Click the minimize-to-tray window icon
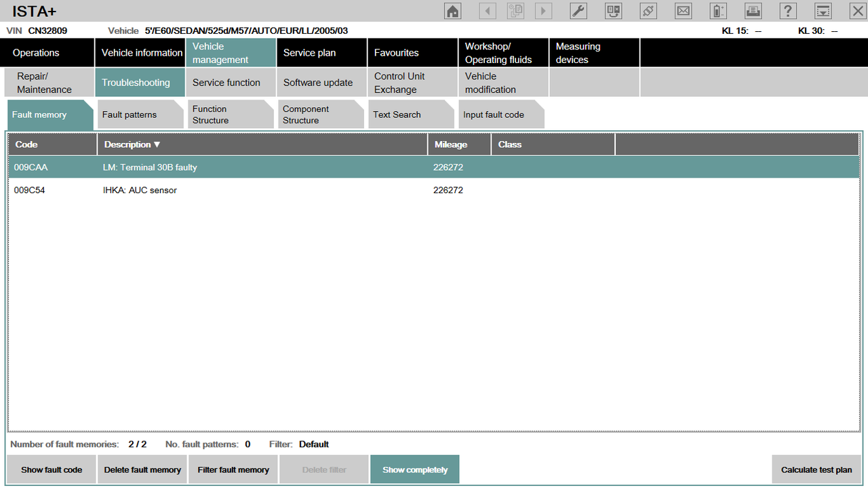The width and height of the screenshot is (868, 488). tap(823, 11)
